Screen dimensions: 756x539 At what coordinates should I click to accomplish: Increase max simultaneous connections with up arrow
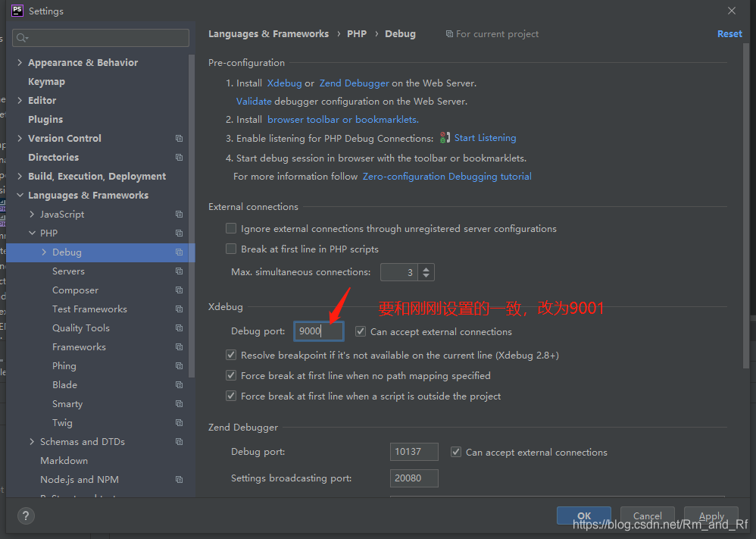[426, 269]
